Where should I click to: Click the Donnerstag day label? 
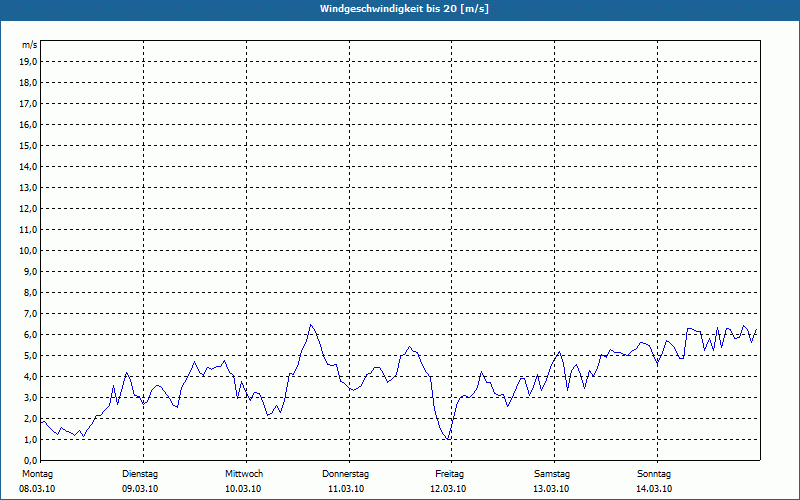345,474
